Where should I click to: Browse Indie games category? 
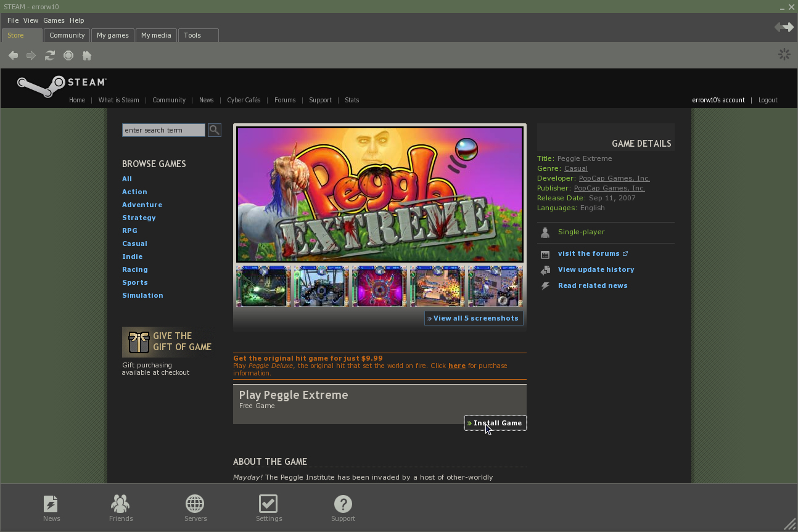pyautogui.click(x=132, y=256)
